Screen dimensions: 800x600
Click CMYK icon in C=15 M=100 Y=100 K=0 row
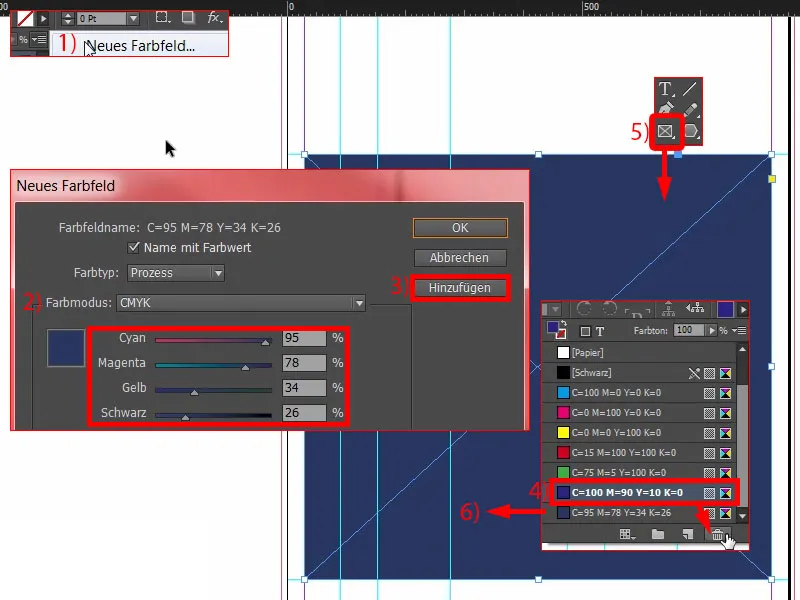(725, 453)
